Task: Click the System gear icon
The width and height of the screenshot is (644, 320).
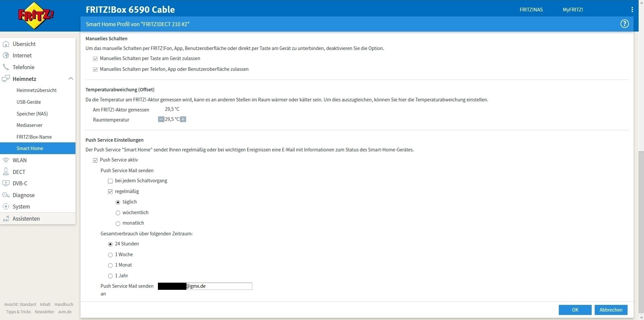Action: [6, 207]
